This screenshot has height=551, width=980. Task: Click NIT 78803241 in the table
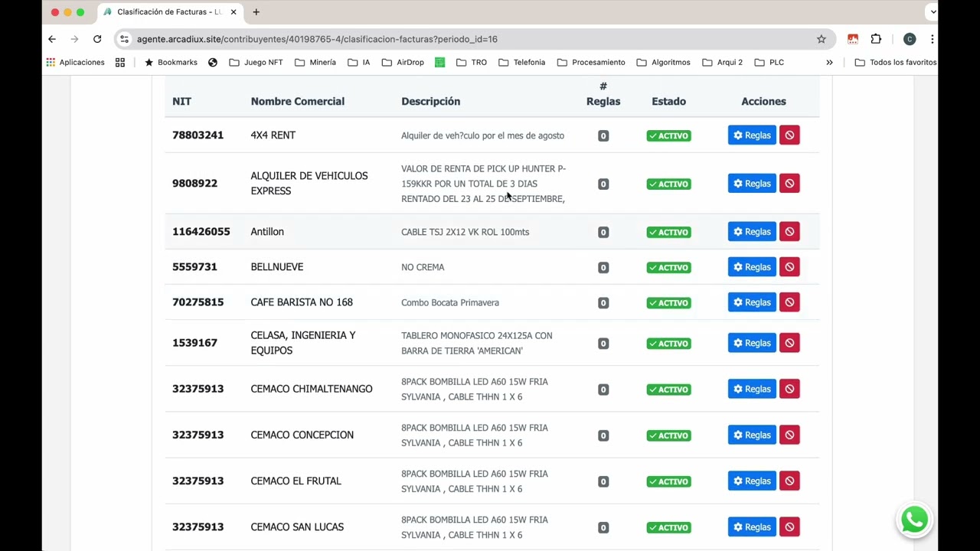click(x=198, y=135)
